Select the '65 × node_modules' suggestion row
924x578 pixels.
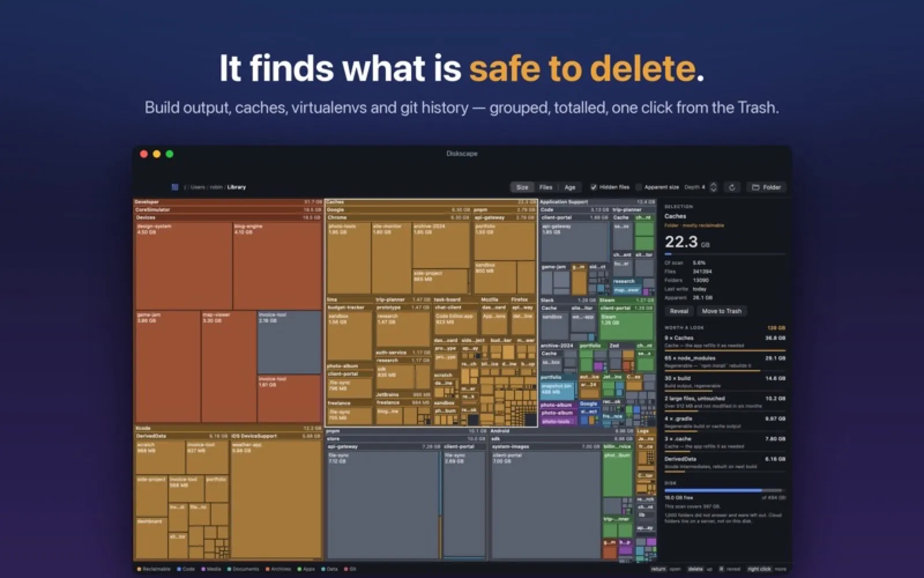coord(725,362)
